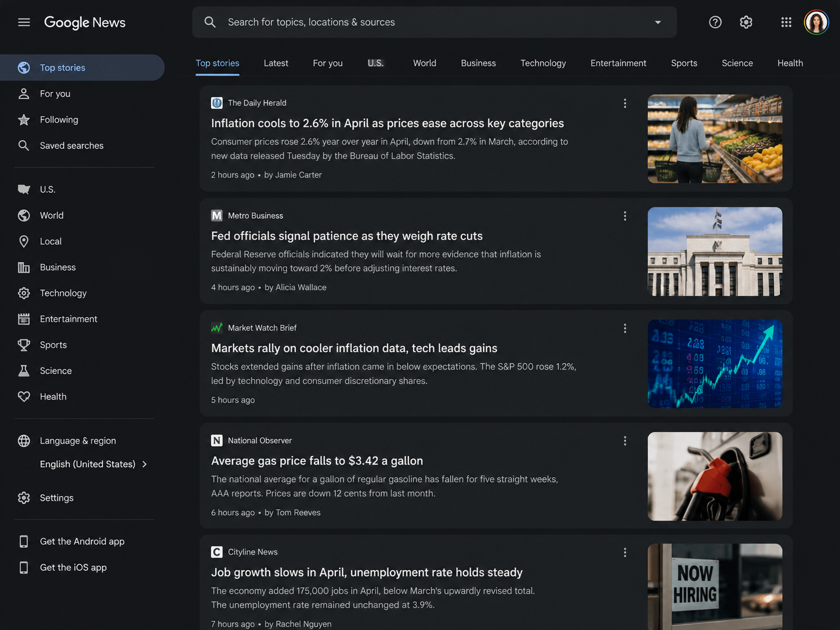Open more options for Job growth story
The image size is (840, 630).
coord(625,552)
